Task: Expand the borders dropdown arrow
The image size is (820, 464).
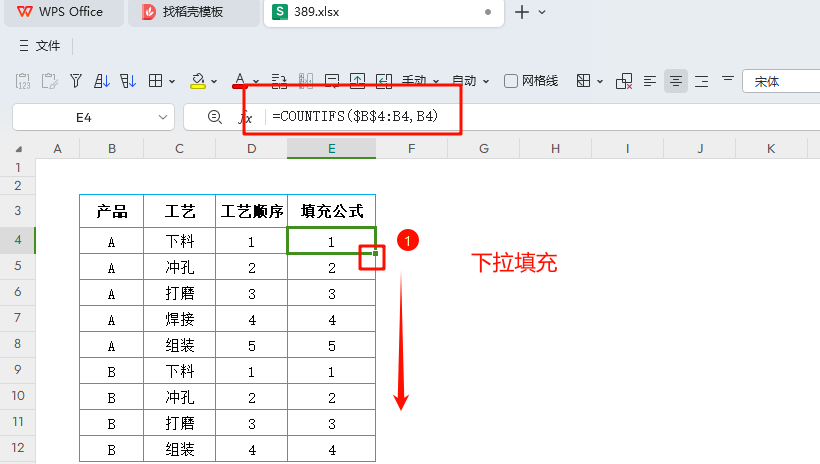Action: click(x=172, y=82)
